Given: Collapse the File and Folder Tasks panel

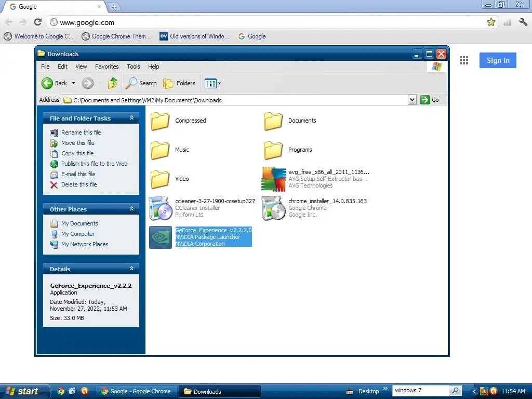Looking at the screenshot, I should point(131,118).
